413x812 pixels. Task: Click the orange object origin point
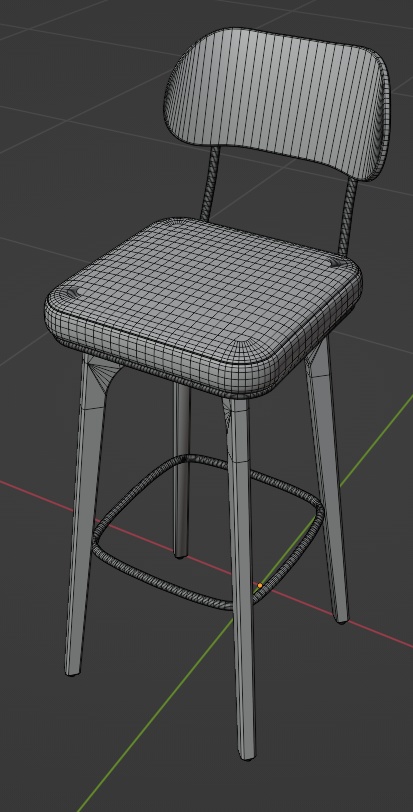(260, 585)
